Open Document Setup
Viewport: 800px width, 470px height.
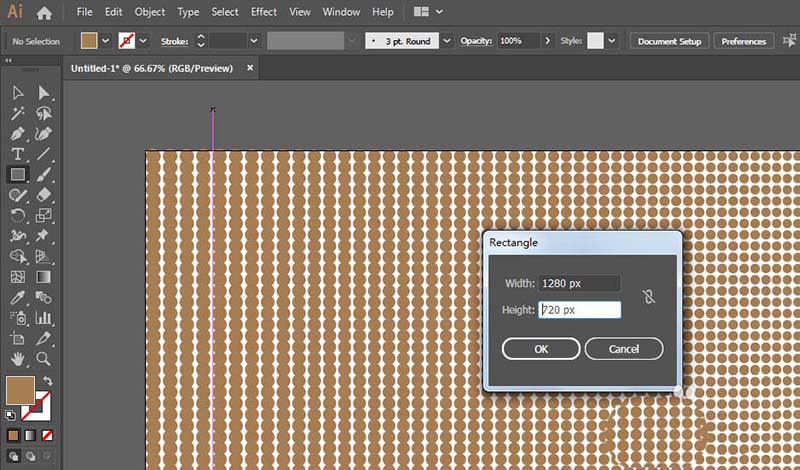pos(669,41)
